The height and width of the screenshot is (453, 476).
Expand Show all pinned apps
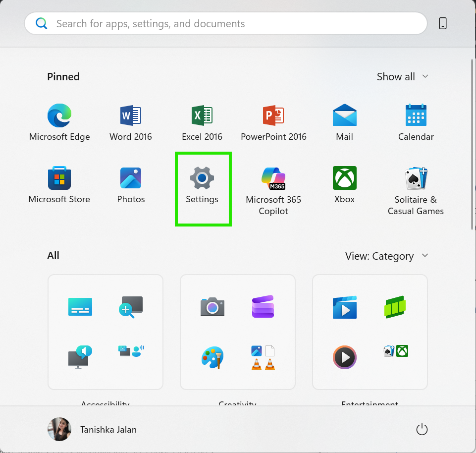coord(403,76)
